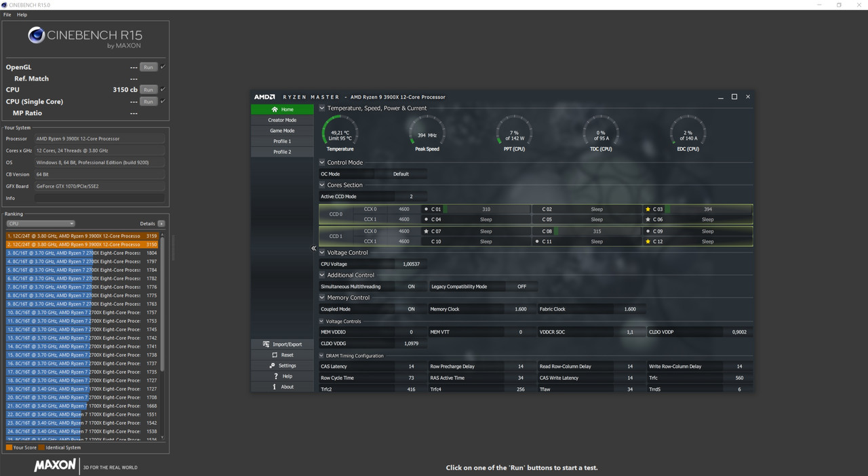The height and width of the screenshot is (476, 868).
Task: Switch to Creator Mode profile
Action: click(x=282, y=120)
